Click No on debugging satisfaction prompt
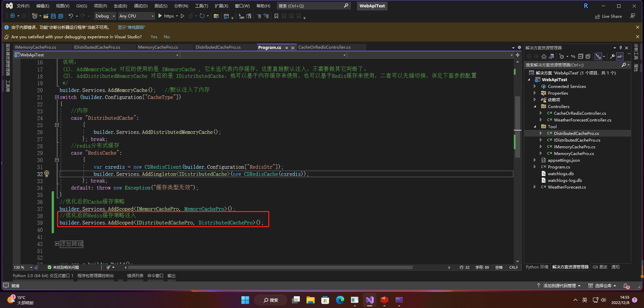 pyautogui.click(x=167, y=37)
